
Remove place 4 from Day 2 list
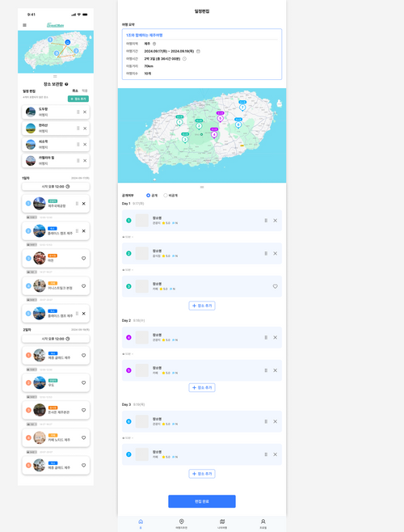[275, 338]
